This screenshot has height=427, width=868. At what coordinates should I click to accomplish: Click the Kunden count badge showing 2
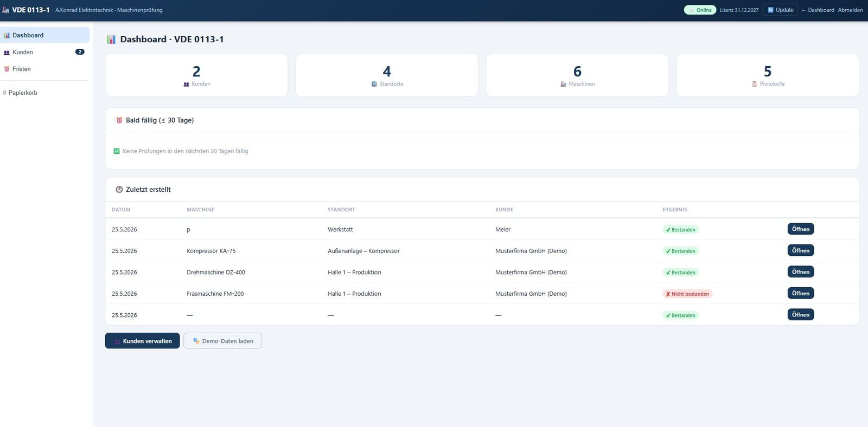tap(80, 52)
